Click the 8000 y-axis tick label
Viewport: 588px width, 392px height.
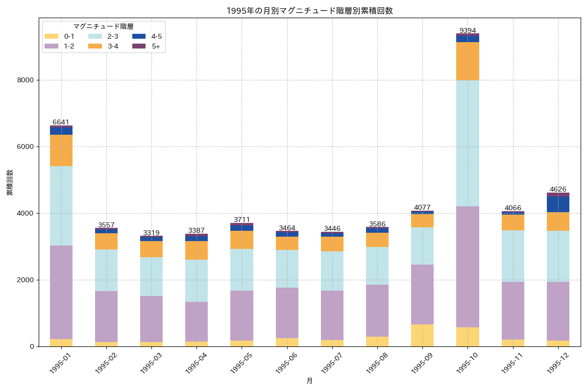tap(25, 80)
